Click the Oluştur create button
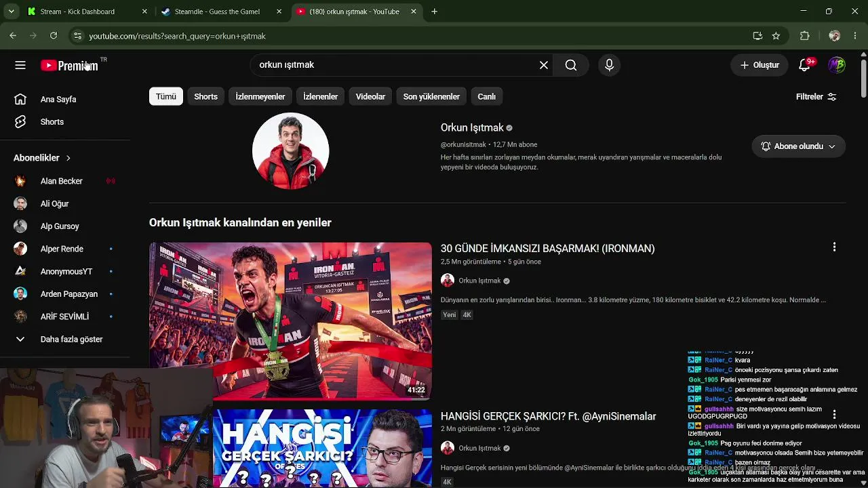Image resolution: width=868 pixels, height=488 pixels. tap(759, 65)
